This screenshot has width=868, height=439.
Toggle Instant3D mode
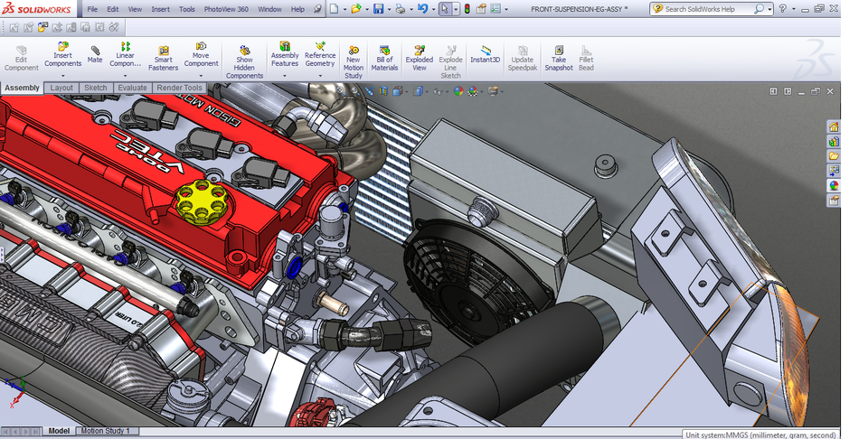coord(485,54)
